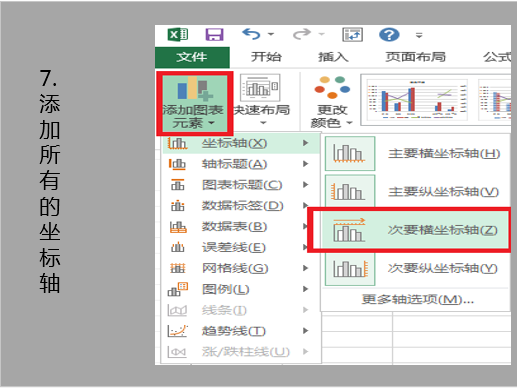Click the primary vertical axis icon
The height and width of the screenshot is (388, 517).
tap(350, 191)
